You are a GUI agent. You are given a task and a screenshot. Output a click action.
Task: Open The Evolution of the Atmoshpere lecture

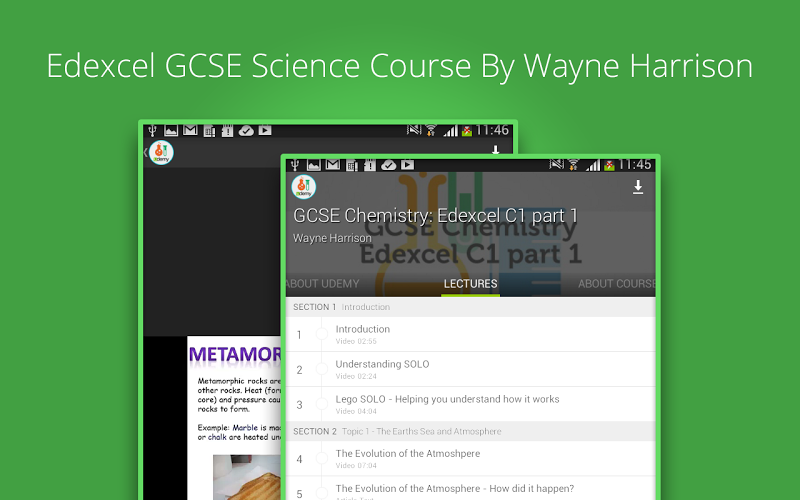point(470,459)
